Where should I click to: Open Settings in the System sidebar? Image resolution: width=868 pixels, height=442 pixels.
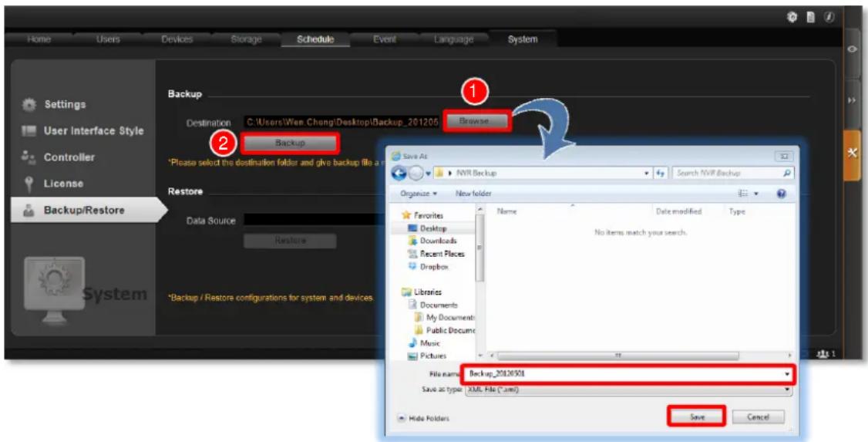64,105
